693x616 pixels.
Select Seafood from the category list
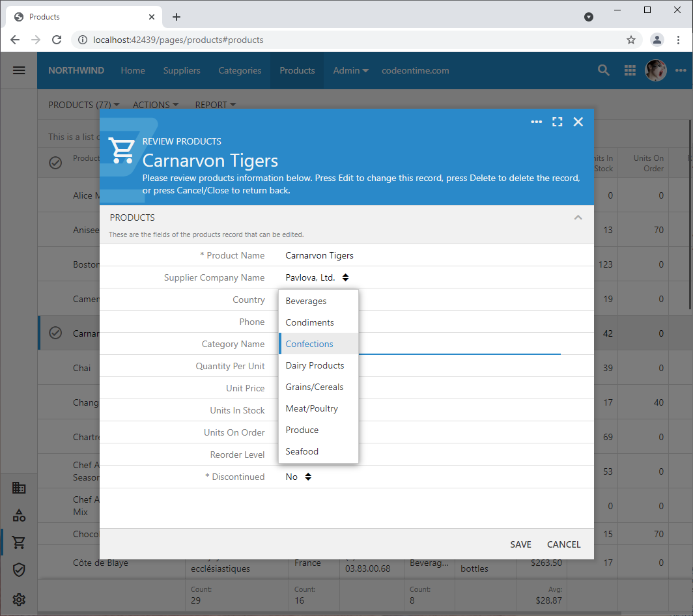coord(302,451)
